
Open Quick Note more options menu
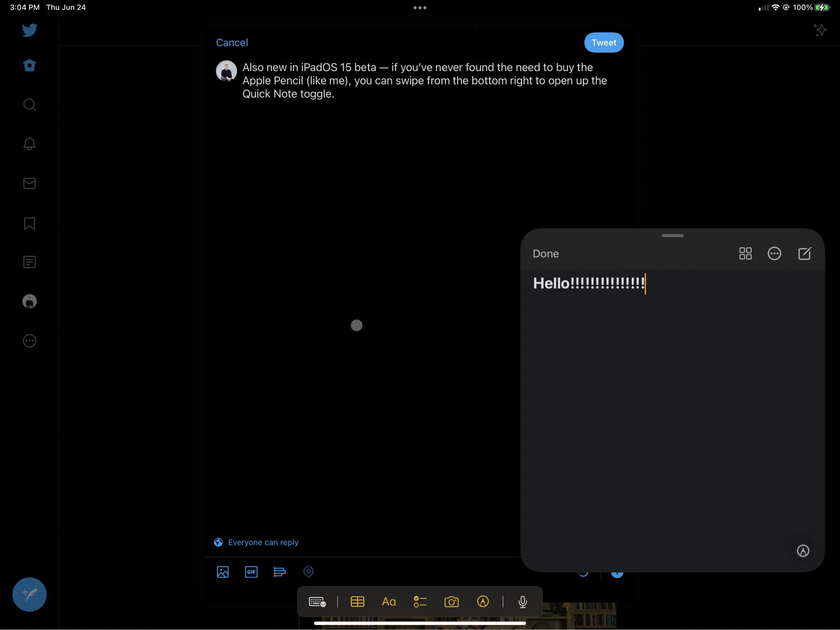coord(774,253)
